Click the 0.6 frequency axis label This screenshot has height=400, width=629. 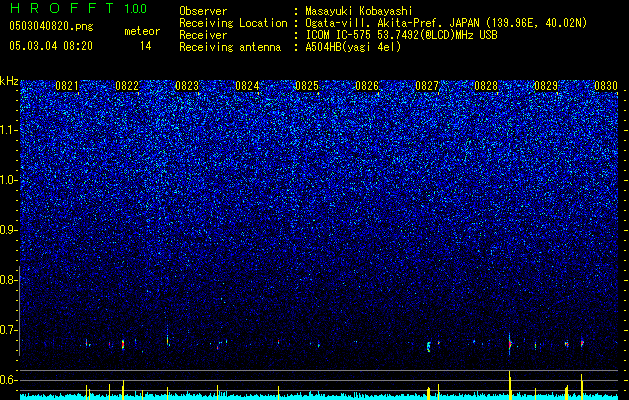coord(8,380)
